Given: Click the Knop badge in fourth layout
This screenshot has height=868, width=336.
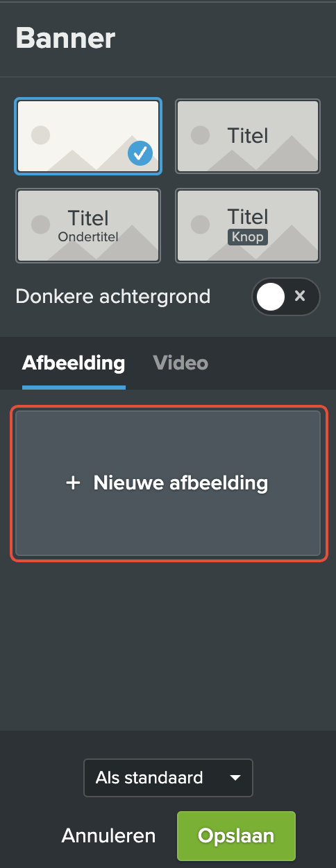Looking at the screenshot, I should tap(248, 237).
